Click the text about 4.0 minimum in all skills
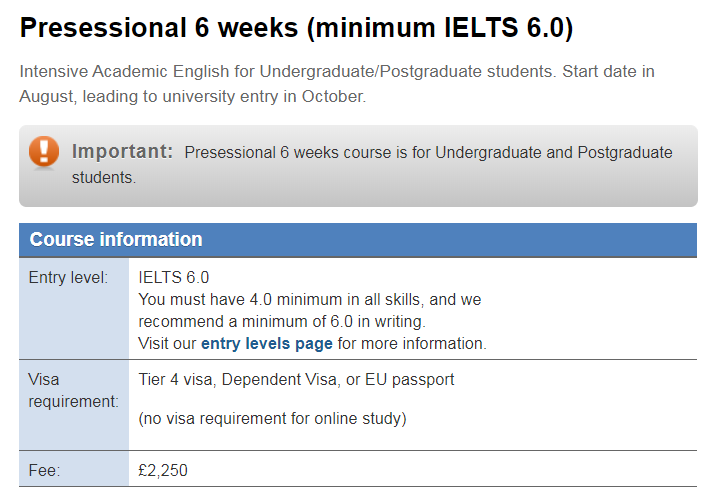The width and height of the screenshot is (708, 494). [309, 299]
